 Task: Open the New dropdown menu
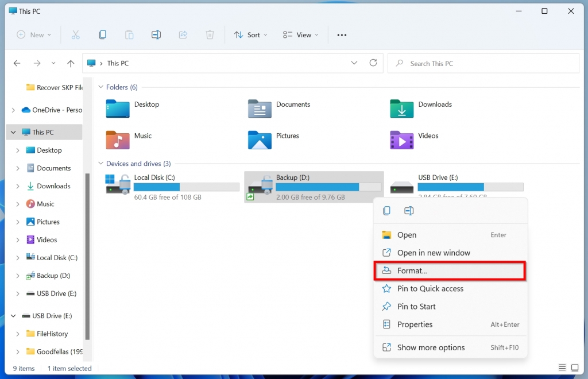coord(34,34)
